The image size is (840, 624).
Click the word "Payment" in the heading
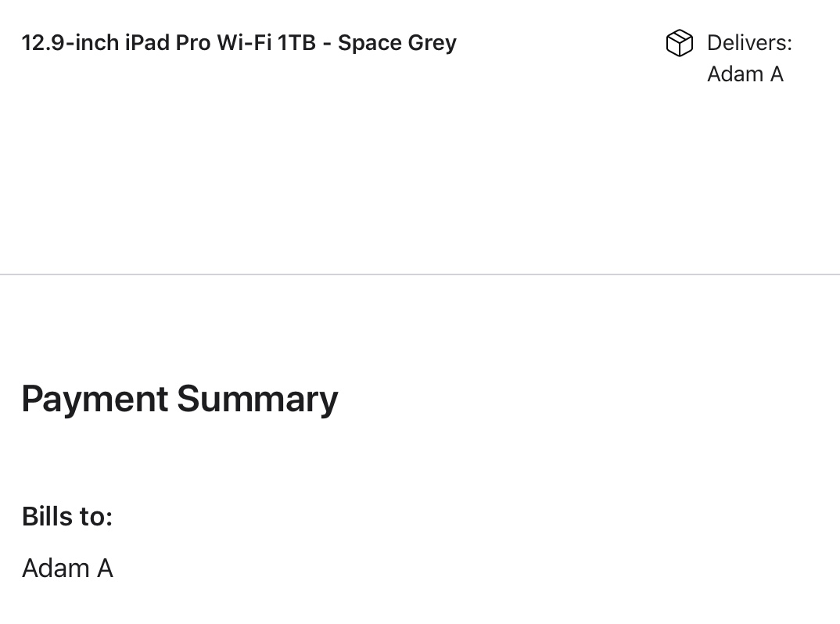point(95,400)
